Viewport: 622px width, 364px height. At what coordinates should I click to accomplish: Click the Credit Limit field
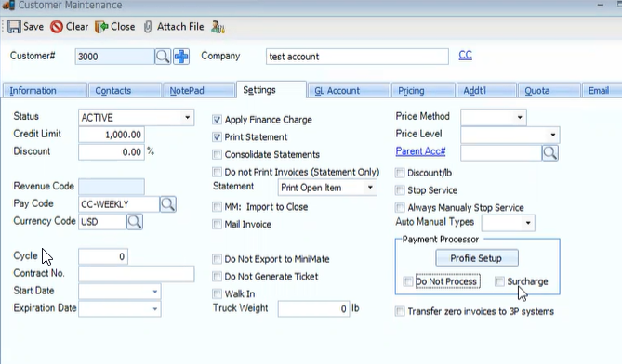pyautogui.click(x=112, y=135)
